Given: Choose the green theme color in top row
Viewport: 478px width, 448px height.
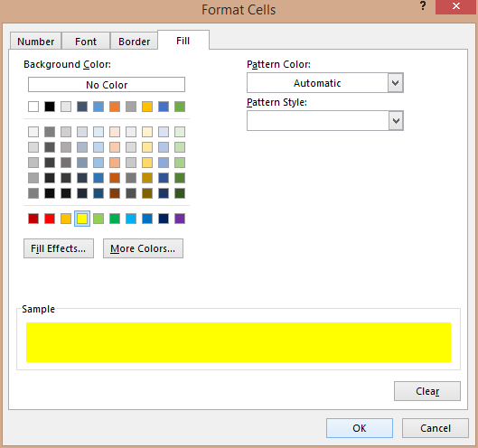Looking at the screenshot, I should click(x=180, y=107).
